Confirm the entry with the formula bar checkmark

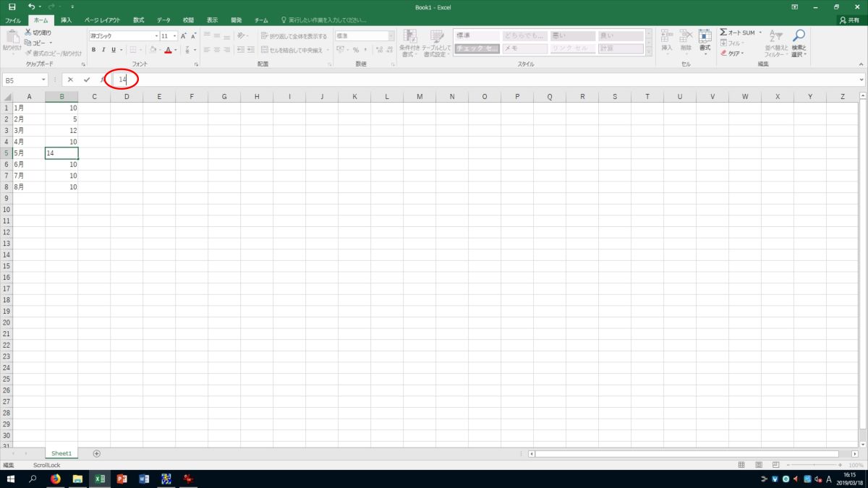(x=87, y=80)
